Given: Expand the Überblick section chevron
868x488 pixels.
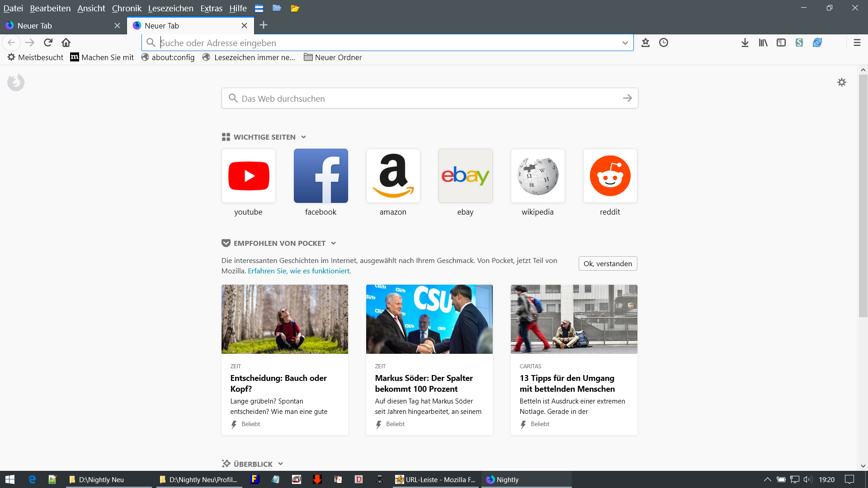Looking at the screenshot, I should 281,464.
